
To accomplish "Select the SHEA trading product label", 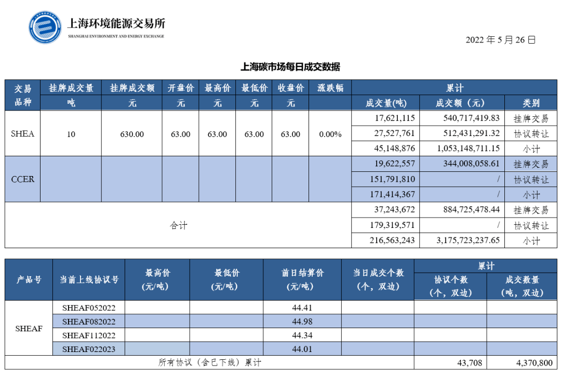I will tap(22, 133).
